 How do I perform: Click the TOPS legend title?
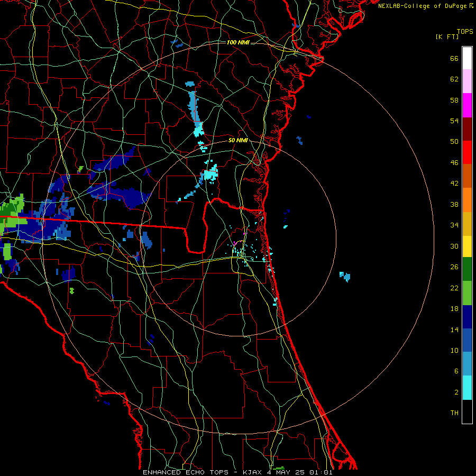[465, 32]
